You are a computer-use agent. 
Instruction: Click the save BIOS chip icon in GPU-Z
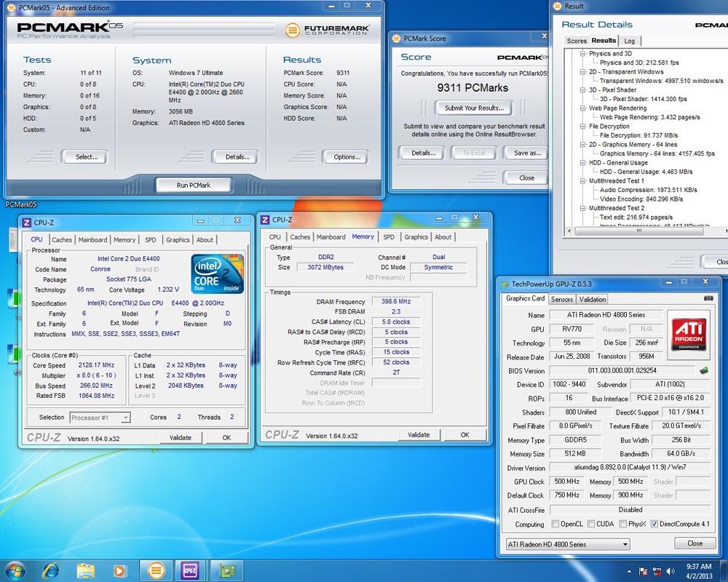(x=704, y=370)
